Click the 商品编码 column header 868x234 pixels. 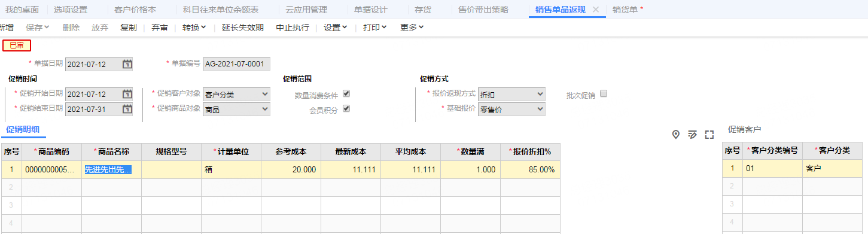[52, 151]
